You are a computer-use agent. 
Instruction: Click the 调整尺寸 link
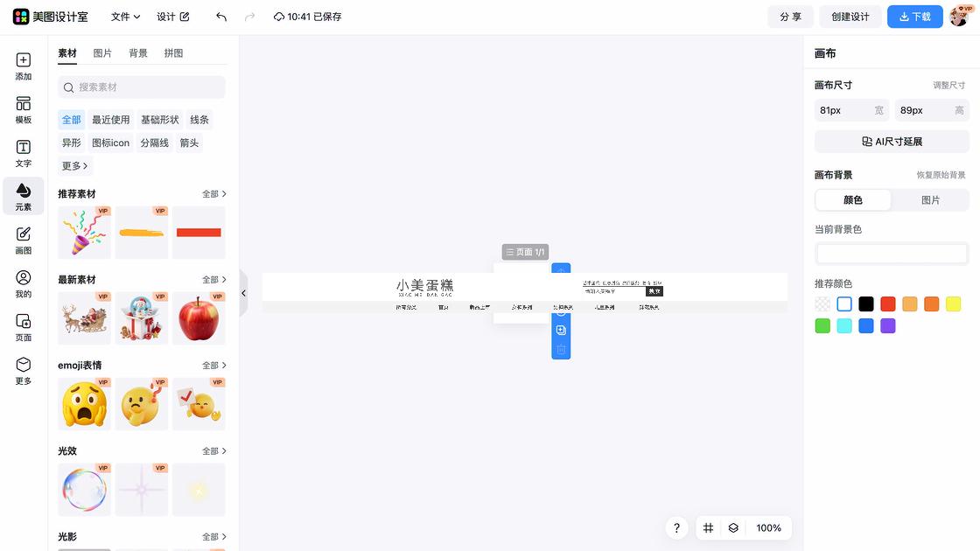[x=948, y=86]
